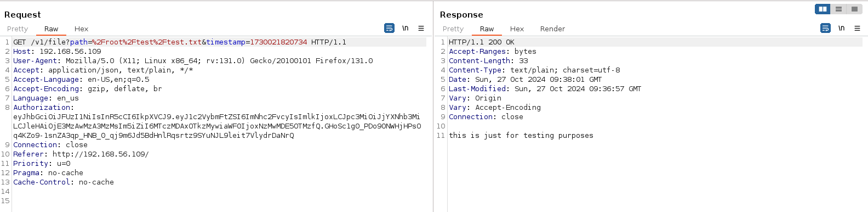This screenshot has height=212, width=868.
Task: Toggle word wrap in the Response panel
Action: pyautogui.click(x=825, y=28)
